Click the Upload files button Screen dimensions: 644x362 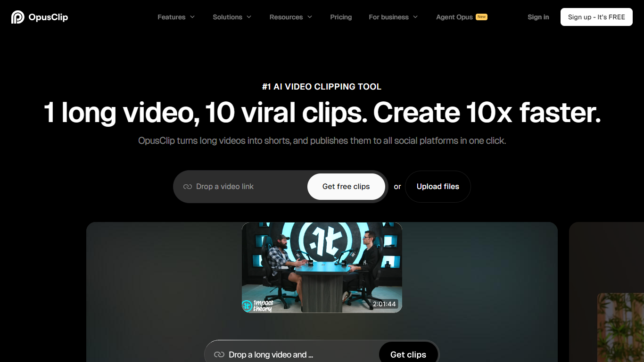438,187
